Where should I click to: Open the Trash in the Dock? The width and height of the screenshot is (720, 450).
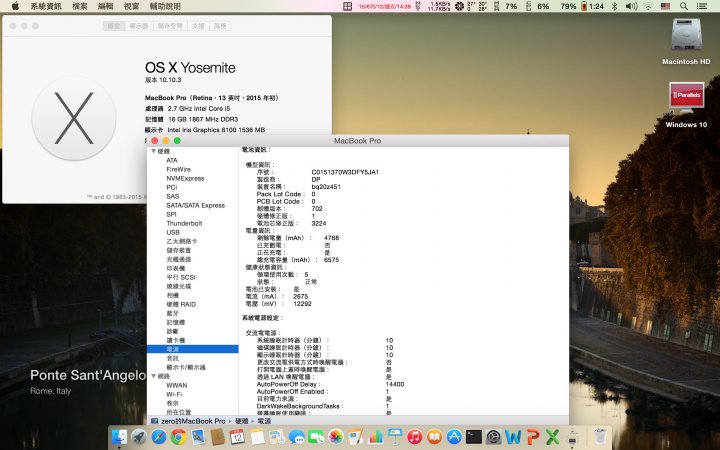[x=600, y=436]
